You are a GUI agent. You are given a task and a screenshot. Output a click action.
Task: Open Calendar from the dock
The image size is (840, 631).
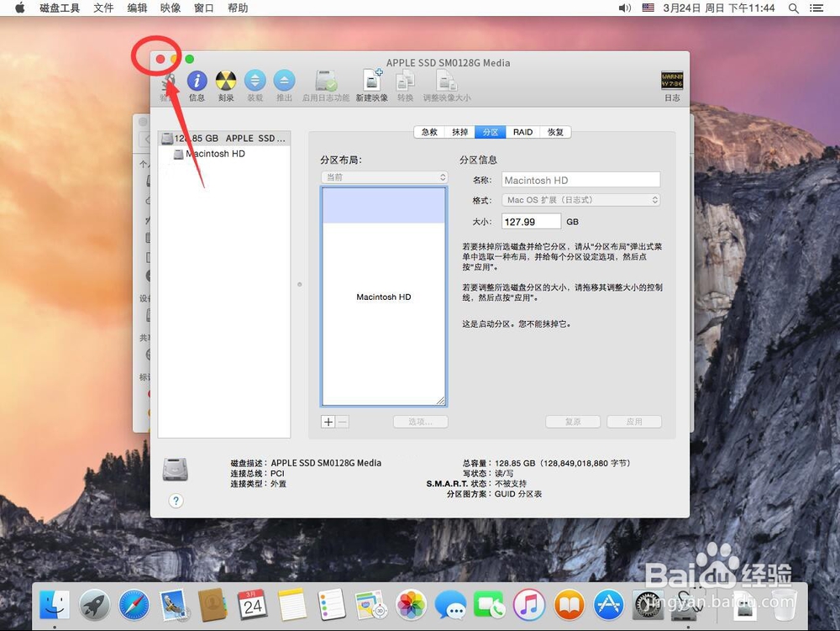(252, 605)
